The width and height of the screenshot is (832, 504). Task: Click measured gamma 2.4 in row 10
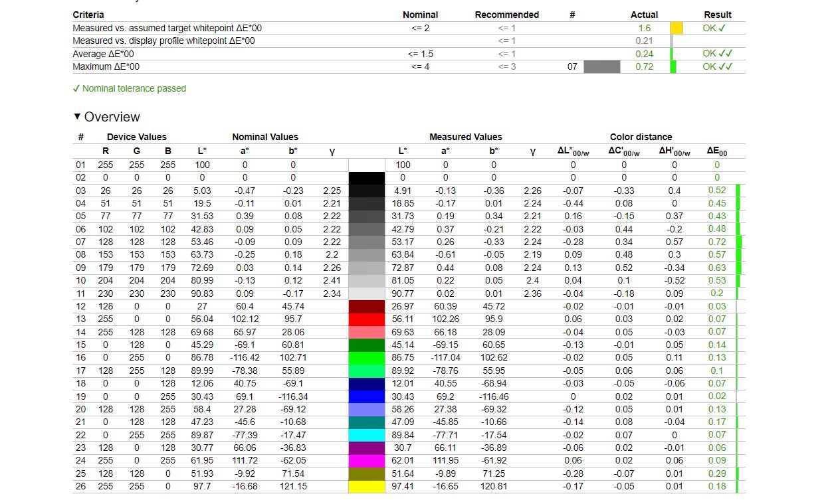pyautogui.click(x=533, y=281)
